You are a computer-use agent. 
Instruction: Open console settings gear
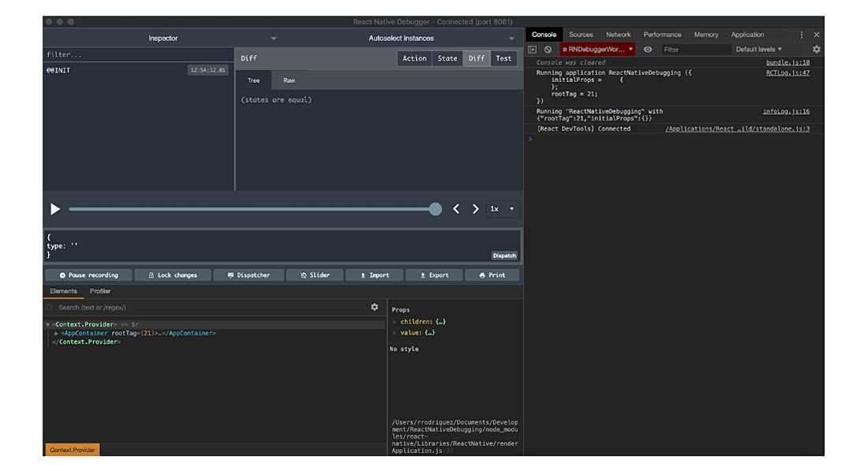(816, 49)
